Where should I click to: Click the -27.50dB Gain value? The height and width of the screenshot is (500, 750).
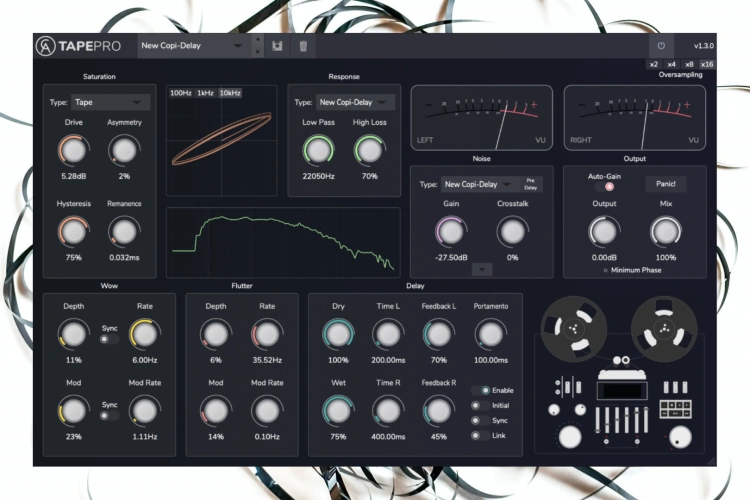tap(451, 257)
